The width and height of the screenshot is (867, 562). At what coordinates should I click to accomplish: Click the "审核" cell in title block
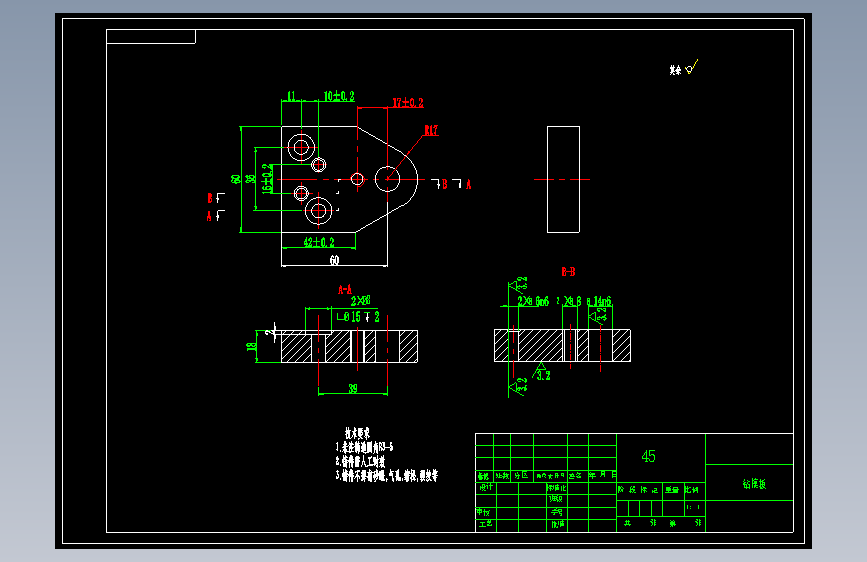click(484, 512)
